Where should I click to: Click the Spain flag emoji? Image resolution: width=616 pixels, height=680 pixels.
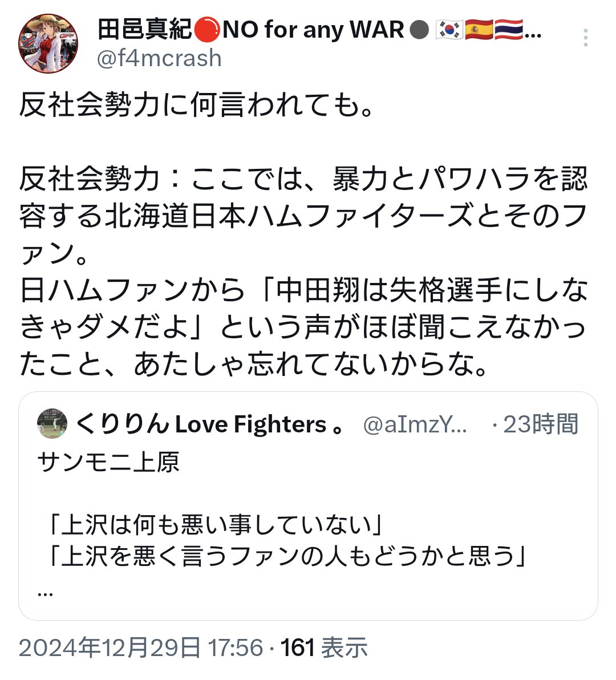tap(479, 30)
